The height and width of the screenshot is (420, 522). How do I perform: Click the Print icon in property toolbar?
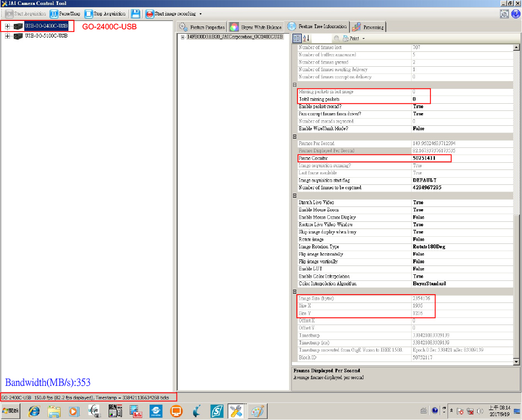tap(346, 38)
